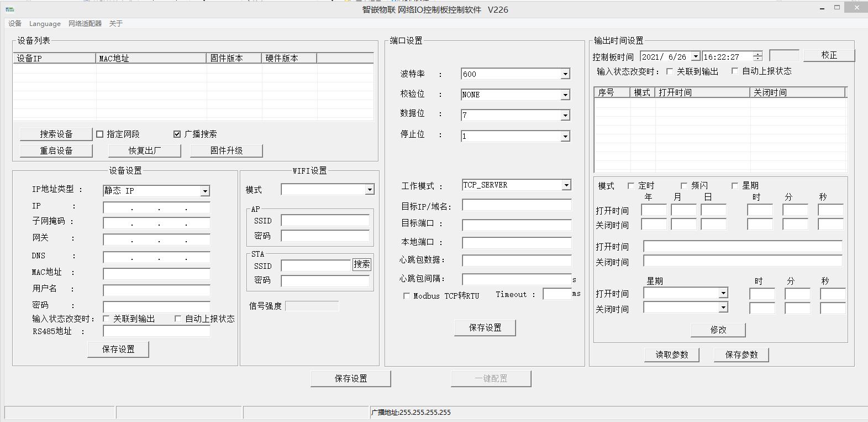
Task: Focus the 用户名 input field
Action: [156, 290]
